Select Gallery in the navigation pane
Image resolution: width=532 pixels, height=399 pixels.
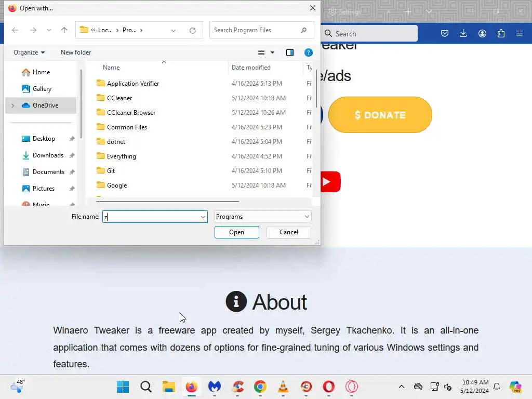[x=42, y=89]
